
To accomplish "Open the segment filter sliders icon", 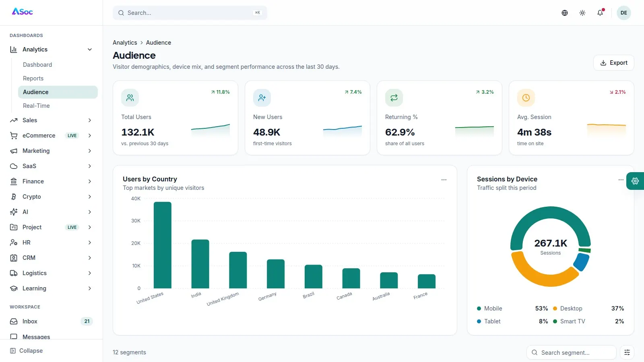I will (627, 352).
